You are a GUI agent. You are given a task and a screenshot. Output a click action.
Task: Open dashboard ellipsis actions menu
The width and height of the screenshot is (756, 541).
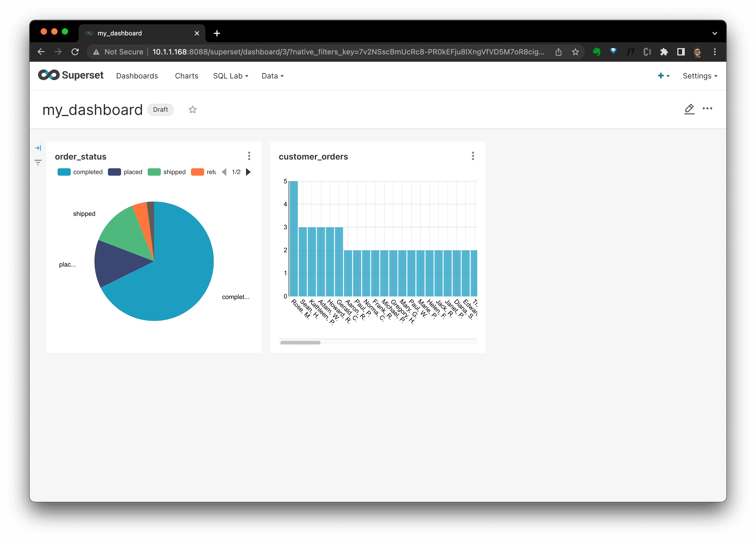707,109
